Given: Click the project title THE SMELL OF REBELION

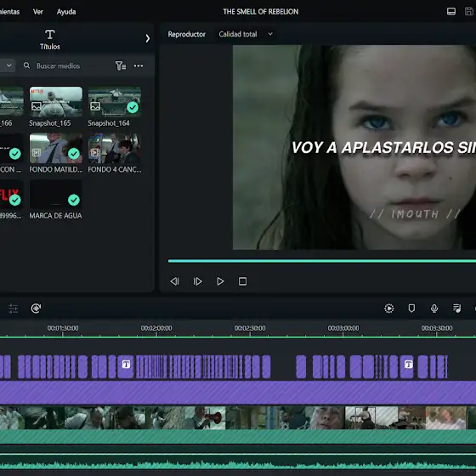Looking at the screenshot, I should (261, 12).
